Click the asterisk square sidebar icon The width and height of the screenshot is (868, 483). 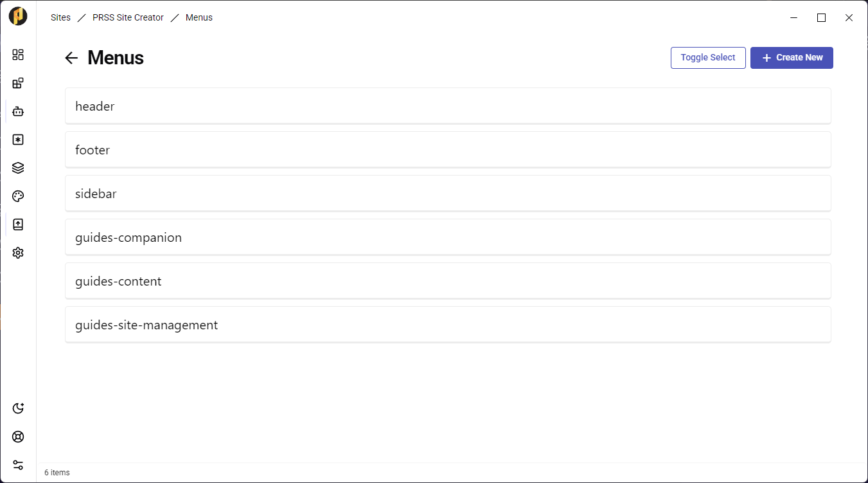point(18,140)
